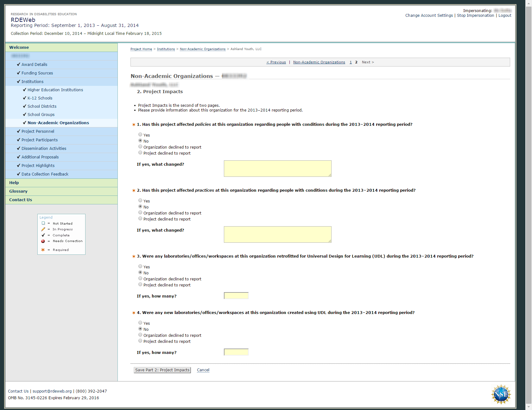Click the checkmark icon beside Project Personnel
Viewport: 532px width, 410px height.
pyautogui.click(x=18, y=131)
